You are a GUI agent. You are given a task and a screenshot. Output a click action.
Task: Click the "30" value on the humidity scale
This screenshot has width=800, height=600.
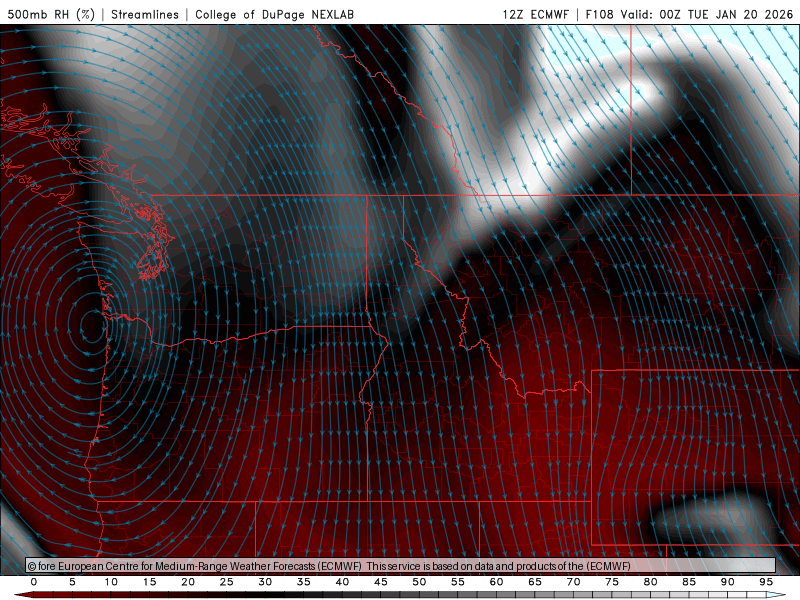coord(265,582)
